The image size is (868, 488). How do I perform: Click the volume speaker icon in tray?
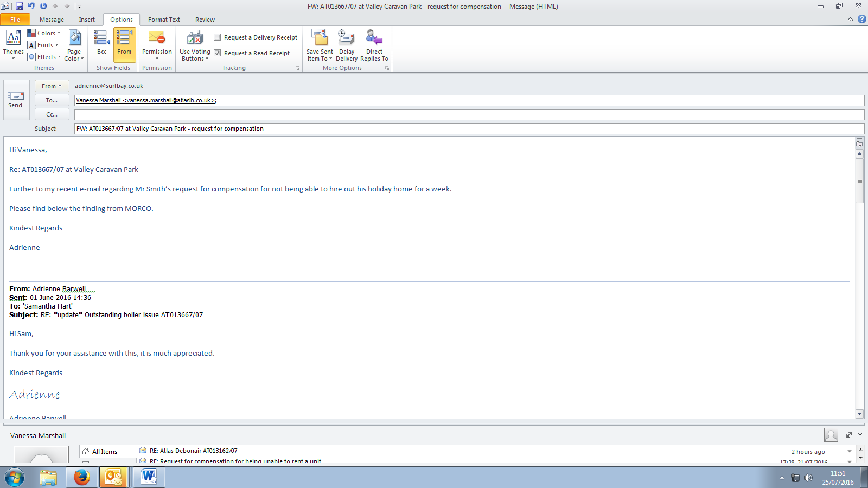(808, 478)
